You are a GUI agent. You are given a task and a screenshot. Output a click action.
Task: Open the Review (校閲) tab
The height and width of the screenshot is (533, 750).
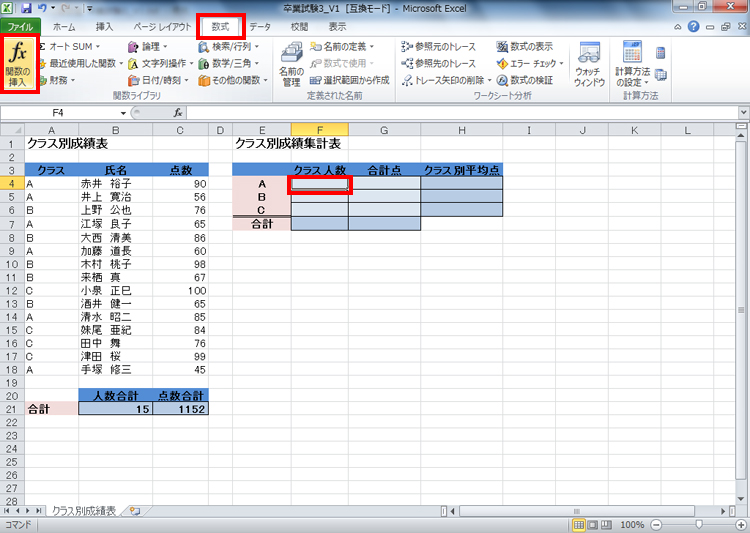299,27
